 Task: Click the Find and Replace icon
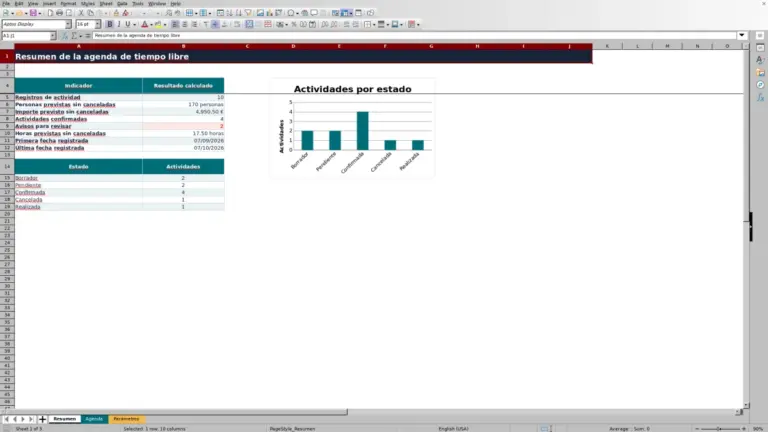pyautogui.click(x=168, y=13)
